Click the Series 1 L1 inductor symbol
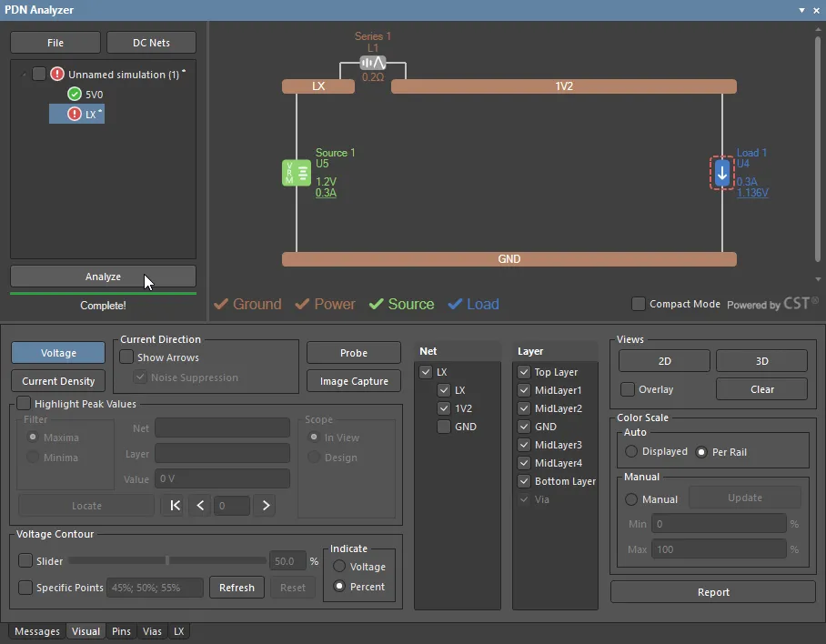The width and height of the screenshot is (826, 644). [373, 63]
